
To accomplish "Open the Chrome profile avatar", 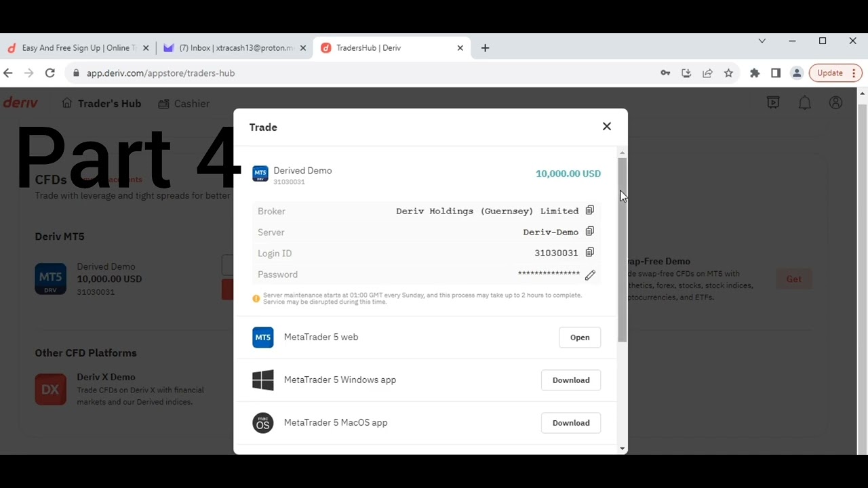I will 797,73.
